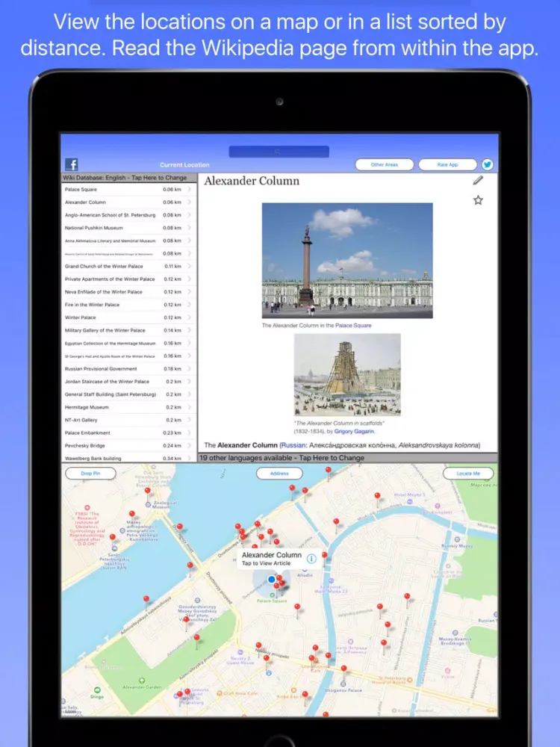560x747 pixels.
Task: Open Anglo-American School of St. Petersburg row
Action: pyautogui.click(x=129, y=215)
